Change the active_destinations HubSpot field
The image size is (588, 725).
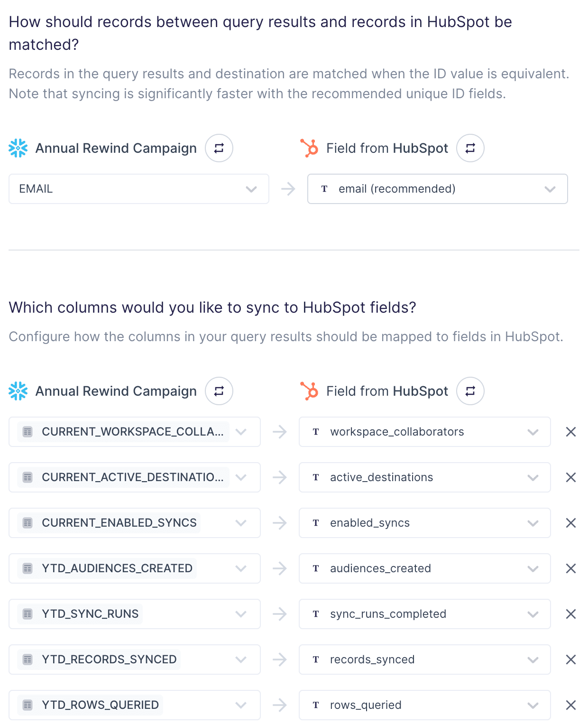[424, 477]
